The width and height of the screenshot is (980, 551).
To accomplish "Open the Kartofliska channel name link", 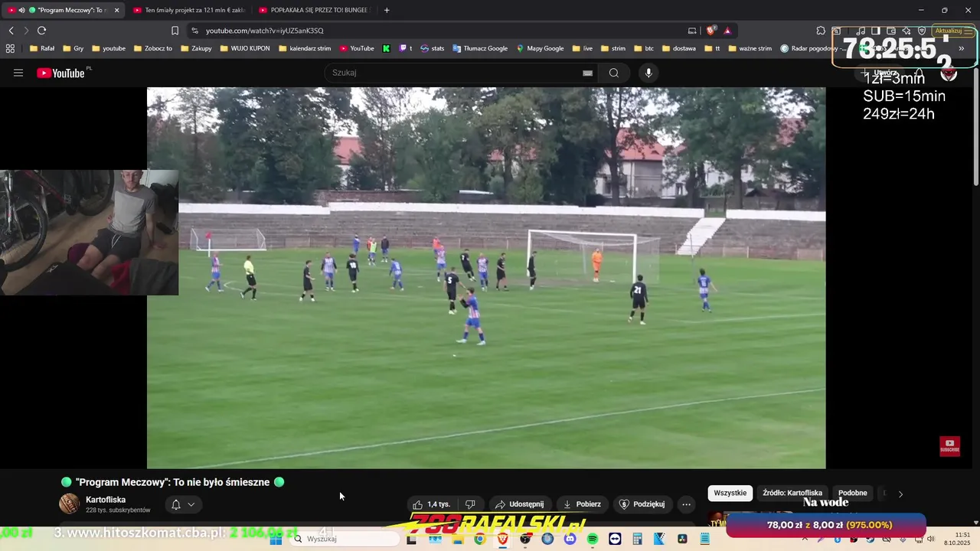I will (106, 500).
